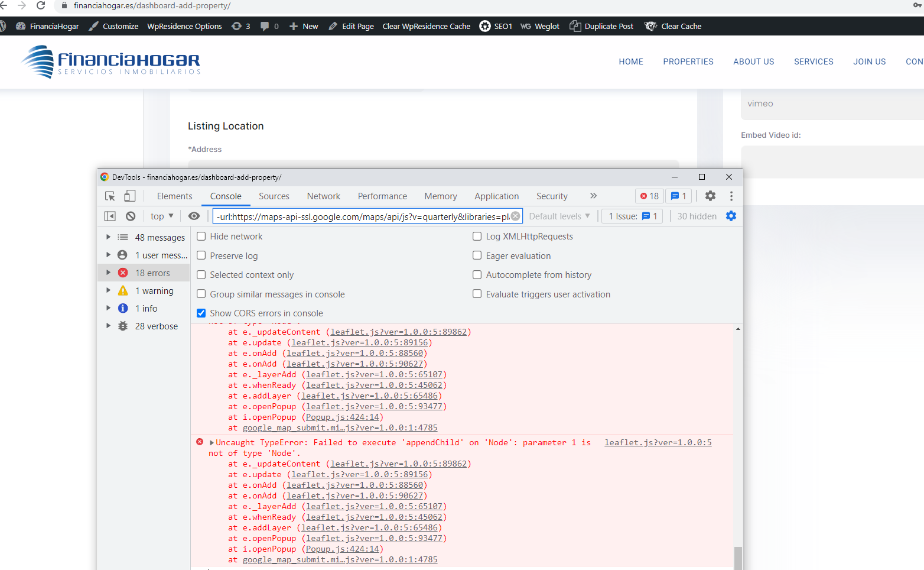Open the DevTools three-dot menu
924x570 pixels.
[731, 196]
